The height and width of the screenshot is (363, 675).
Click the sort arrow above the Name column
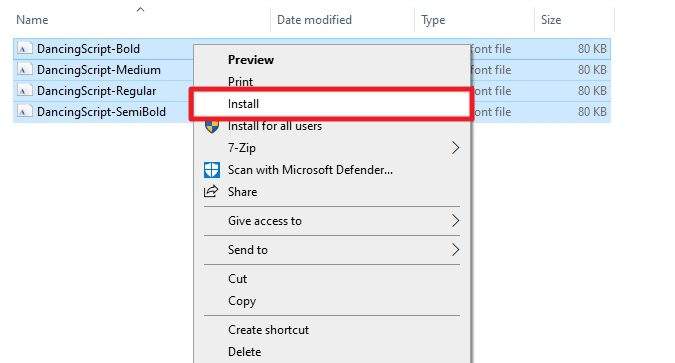pos(140,9)
